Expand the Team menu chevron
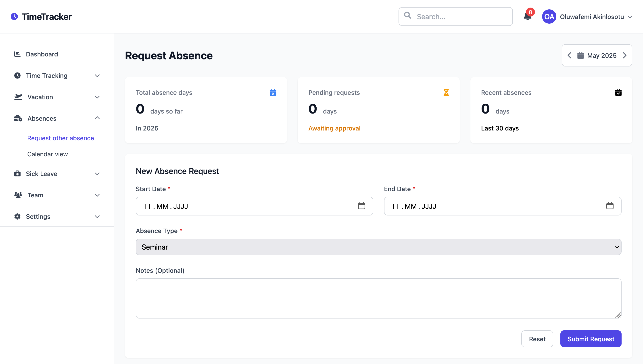Image resolution: width=643 pixels, height=364 pixels. click(97, 195)
